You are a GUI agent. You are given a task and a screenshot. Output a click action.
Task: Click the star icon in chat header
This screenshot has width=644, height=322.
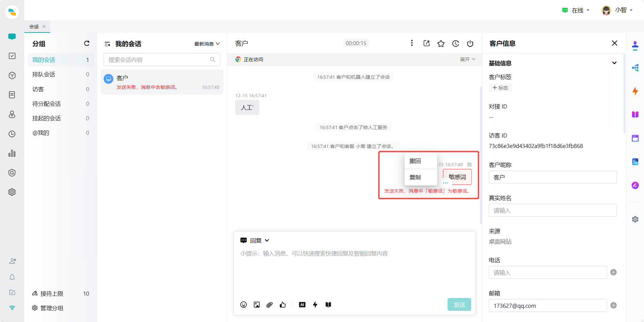[x=441, y=44]
